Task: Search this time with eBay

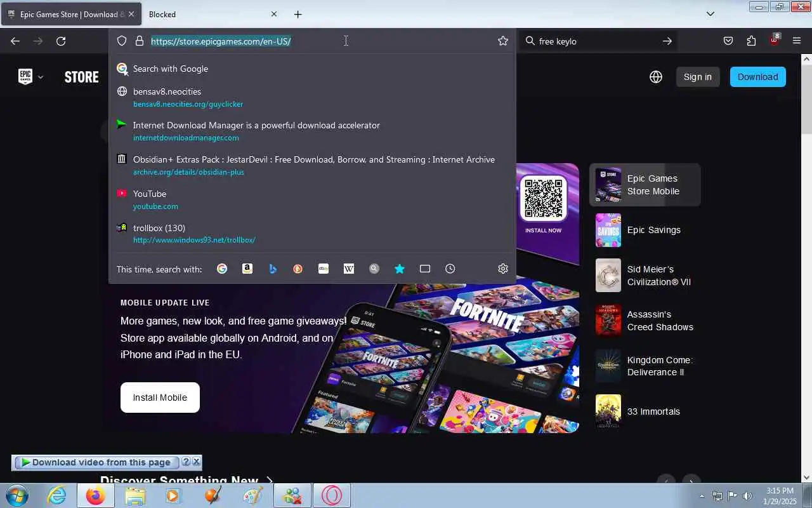Action: click(324, 269)
